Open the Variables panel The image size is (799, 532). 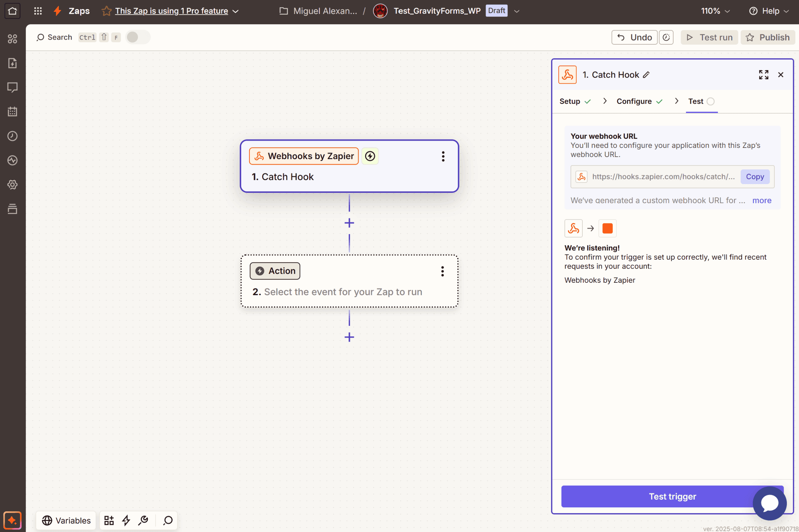(x=66, y=520)
